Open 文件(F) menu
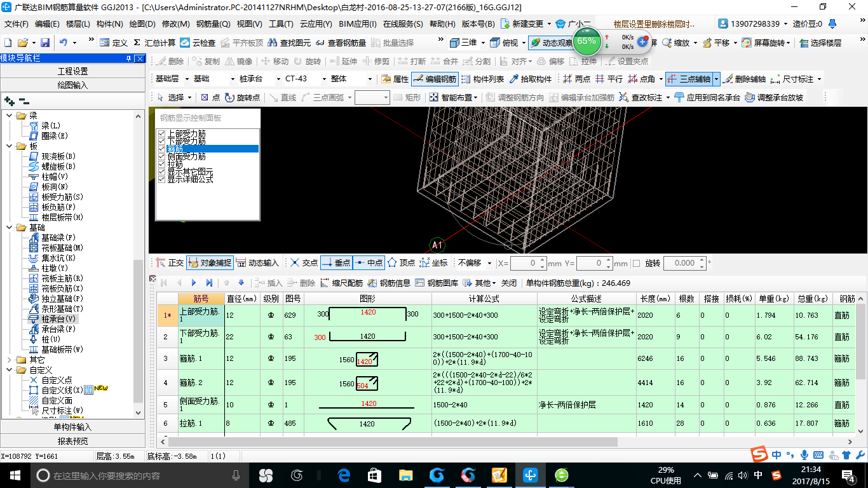 point(17,24)
